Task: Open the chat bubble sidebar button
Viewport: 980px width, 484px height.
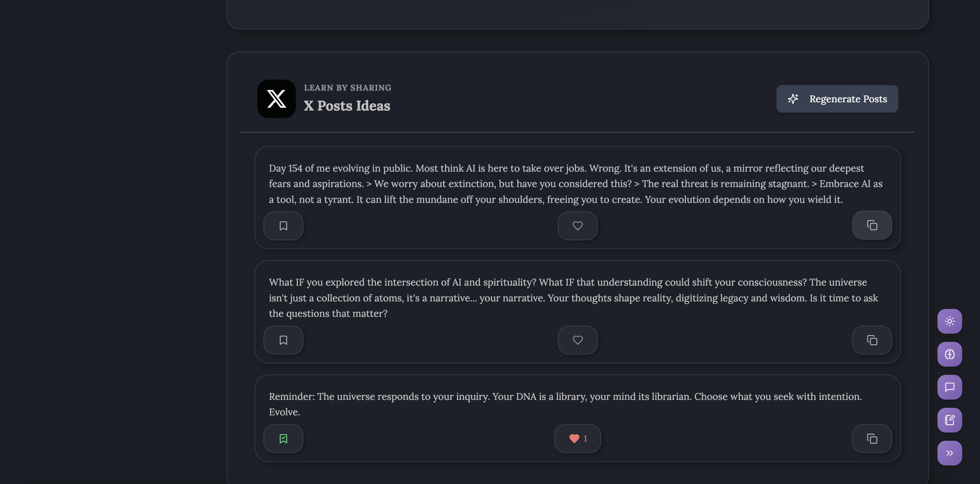Action: [949, 387]
